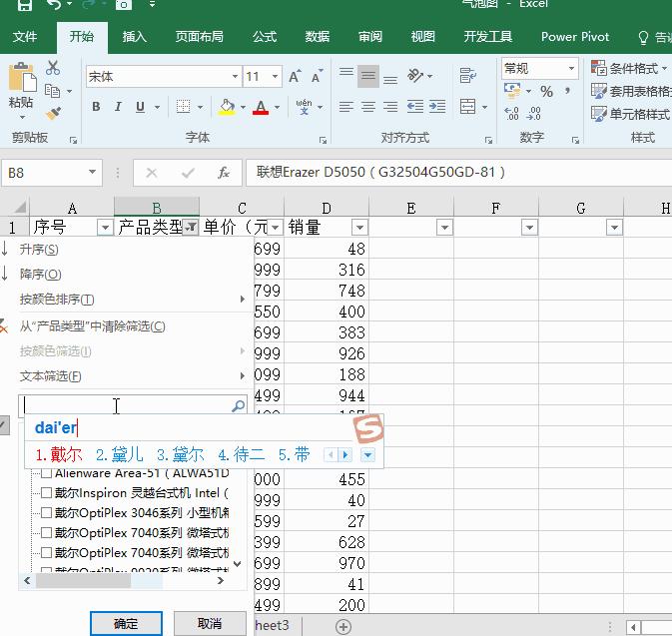672x636 pixels.
Task: Open 产品类型 filter dropdown button
Action: [191, 228]
